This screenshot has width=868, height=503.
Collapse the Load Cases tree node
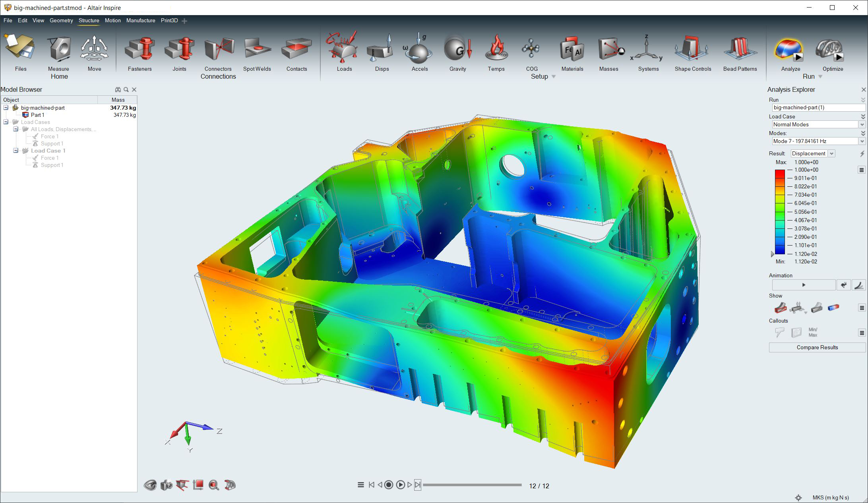point(6,122)
